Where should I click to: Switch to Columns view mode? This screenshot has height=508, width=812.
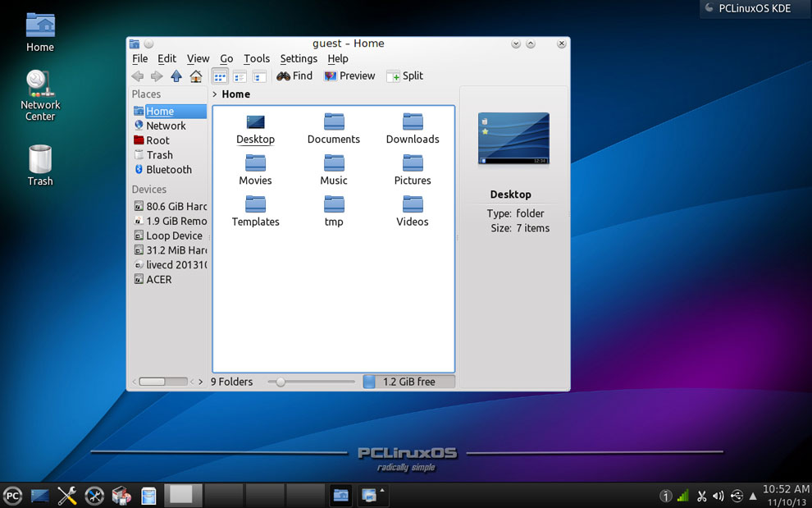(x=259, y=76)
